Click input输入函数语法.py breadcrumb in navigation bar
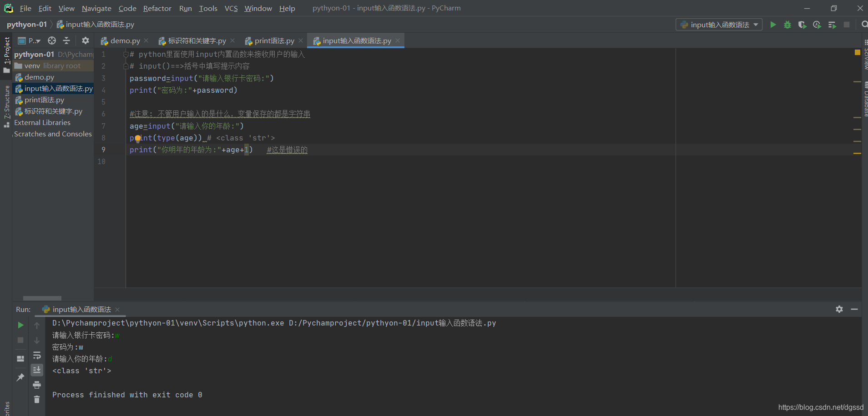This screenshot has height=416, width=868. point(96,25)
